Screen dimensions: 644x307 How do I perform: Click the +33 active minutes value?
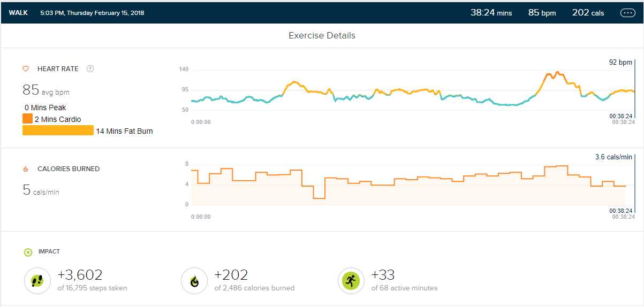tap(383, 275)
